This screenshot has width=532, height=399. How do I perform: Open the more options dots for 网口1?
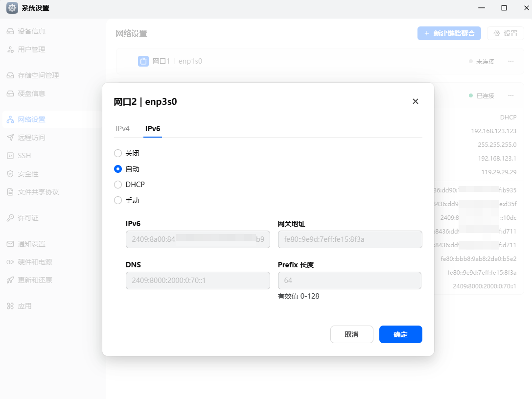click(x=510, y=61)
